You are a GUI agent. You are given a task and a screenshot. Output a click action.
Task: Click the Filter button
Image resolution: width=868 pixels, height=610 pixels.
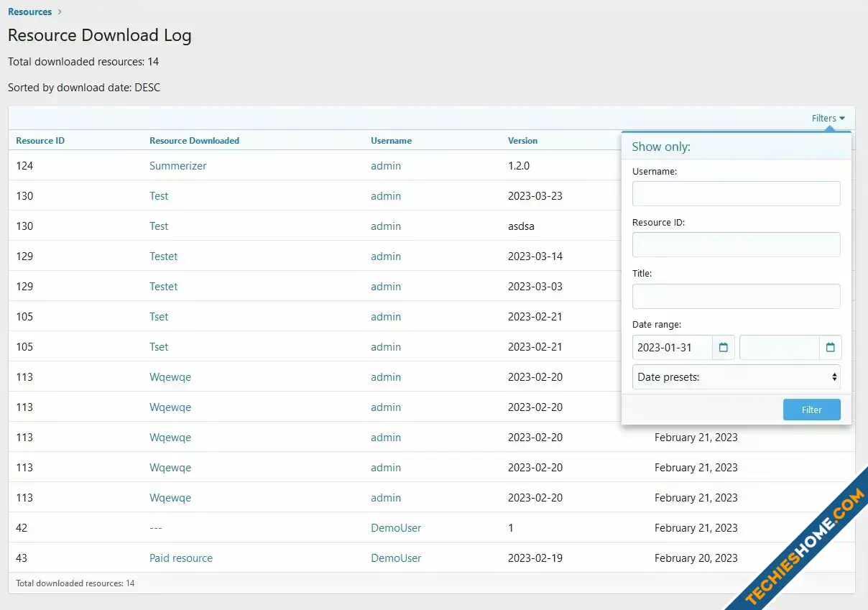811,410
